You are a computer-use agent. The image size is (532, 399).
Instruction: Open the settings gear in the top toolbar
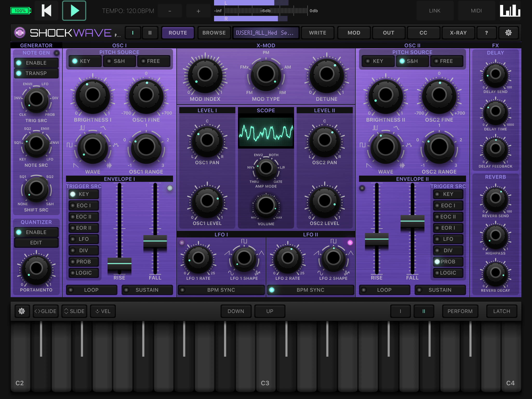coord(509,33)
